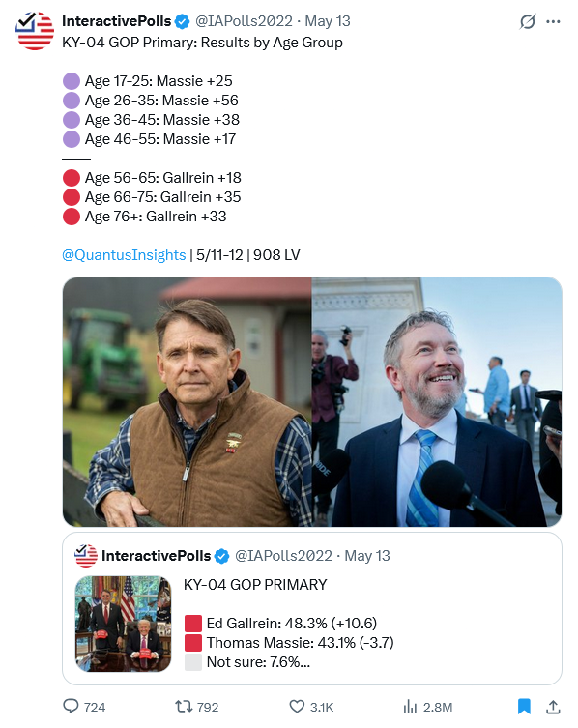Viewport: 578px width, 728px height.
Task: Share the post via upload icon
Action: pos(553,706)
